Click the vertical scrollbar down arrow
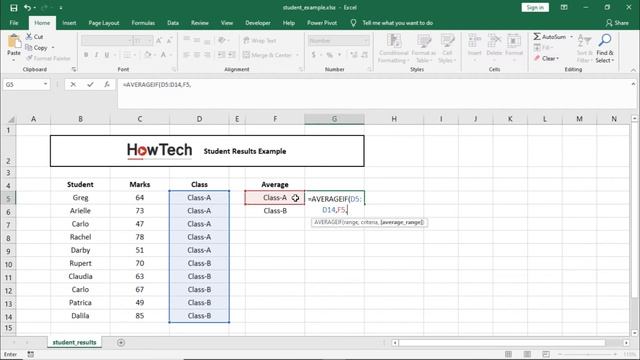 [x=634, y=333]
